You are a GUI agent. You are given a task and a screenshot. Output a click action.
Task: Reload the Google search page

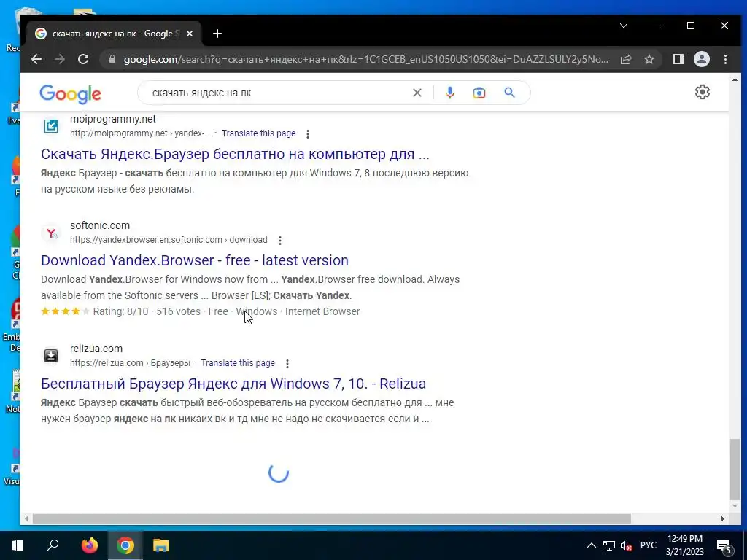click(83, 59)
